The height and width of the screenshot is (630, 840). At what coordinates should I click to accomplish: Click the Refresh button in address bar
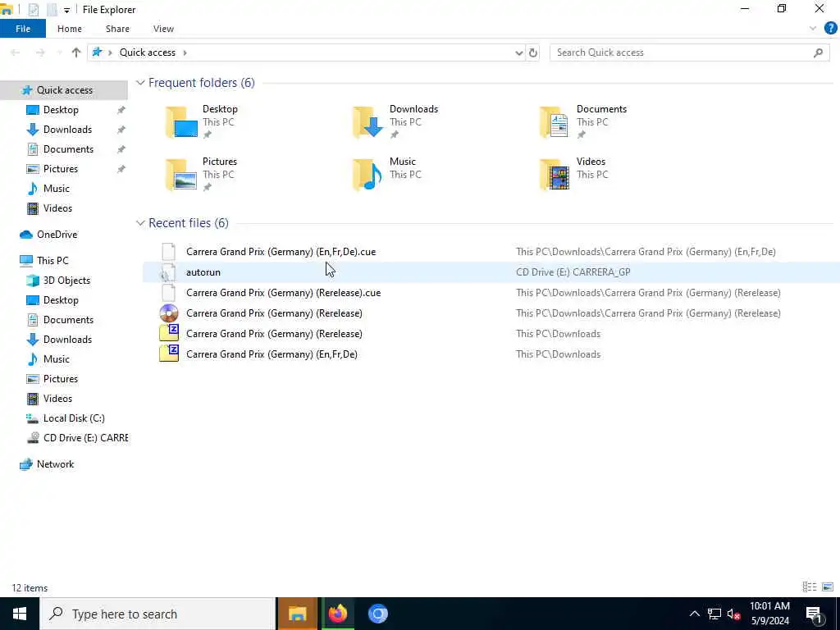[533, 52]
